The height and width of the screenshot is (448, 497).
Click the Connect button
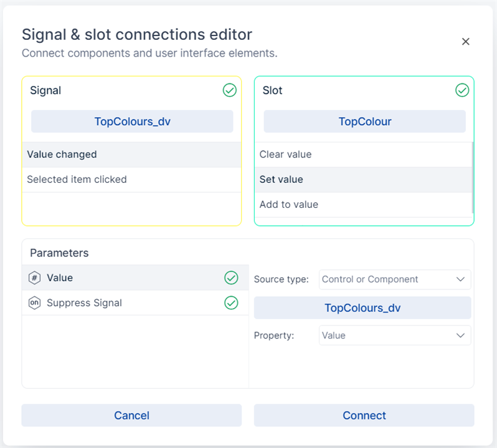click(x=364, y=416)
